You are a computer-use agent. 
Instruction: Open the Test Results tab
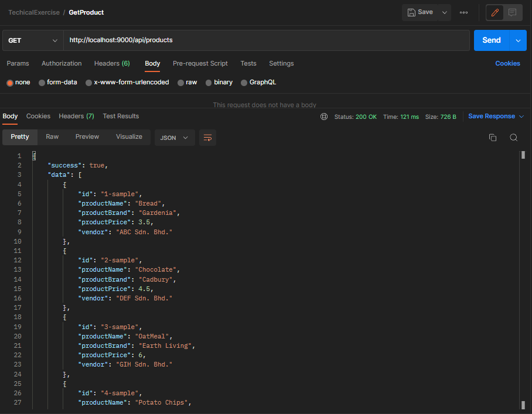click(120, 116)
